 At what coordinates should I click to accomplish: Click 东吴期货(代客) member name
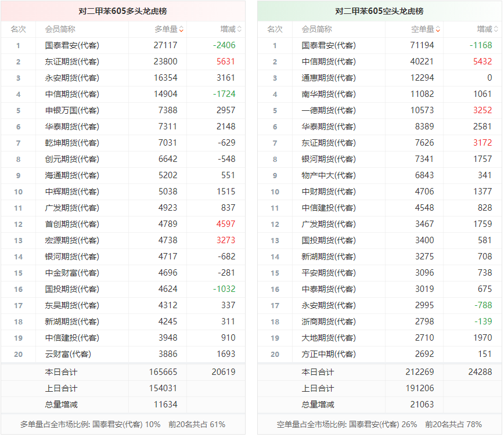point(72,305)
